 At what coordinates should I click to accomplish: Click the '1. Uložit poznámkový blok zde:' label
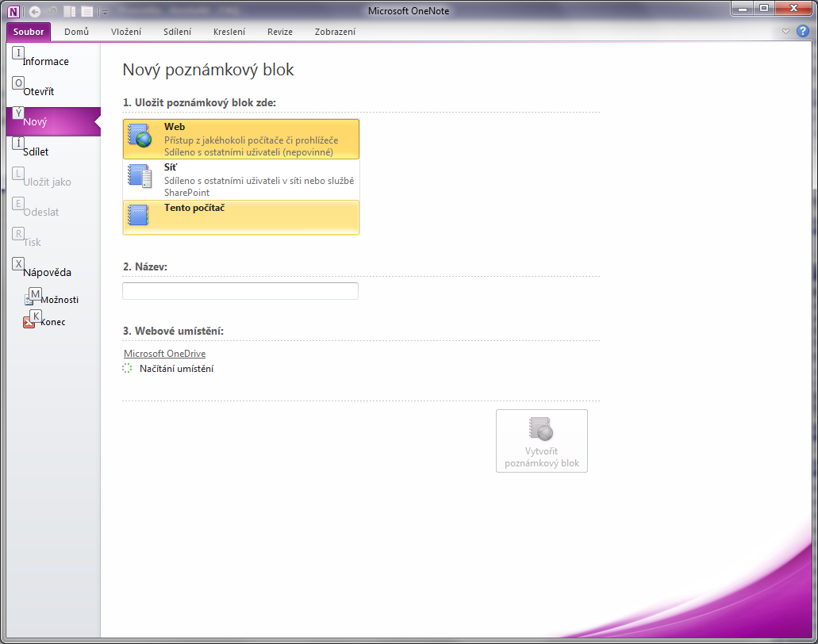(199, 103)
